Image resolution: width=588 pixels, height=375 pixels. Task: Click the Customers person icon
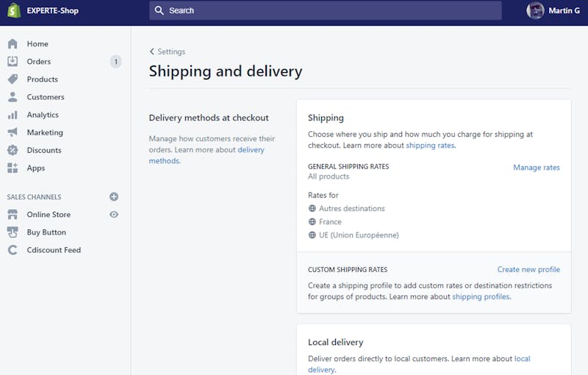[12, 97]
